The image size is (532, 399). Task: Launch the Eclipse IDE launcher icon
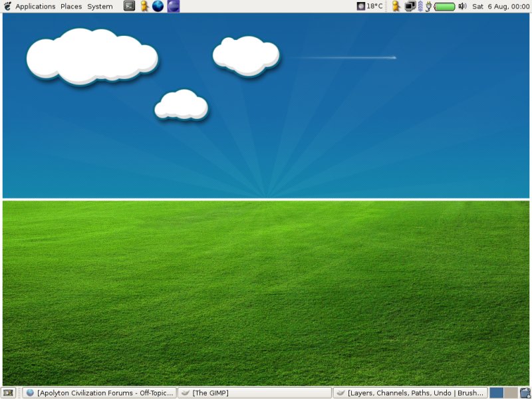tap(173, 6)
